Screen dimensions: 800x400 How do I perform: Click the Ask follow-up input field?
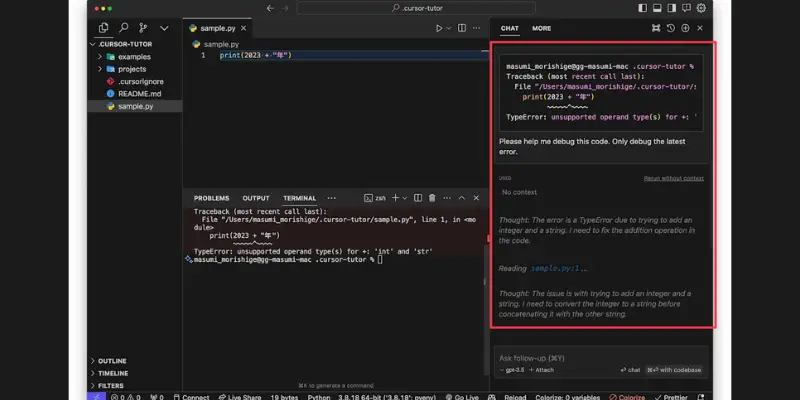tap(601, 358)
